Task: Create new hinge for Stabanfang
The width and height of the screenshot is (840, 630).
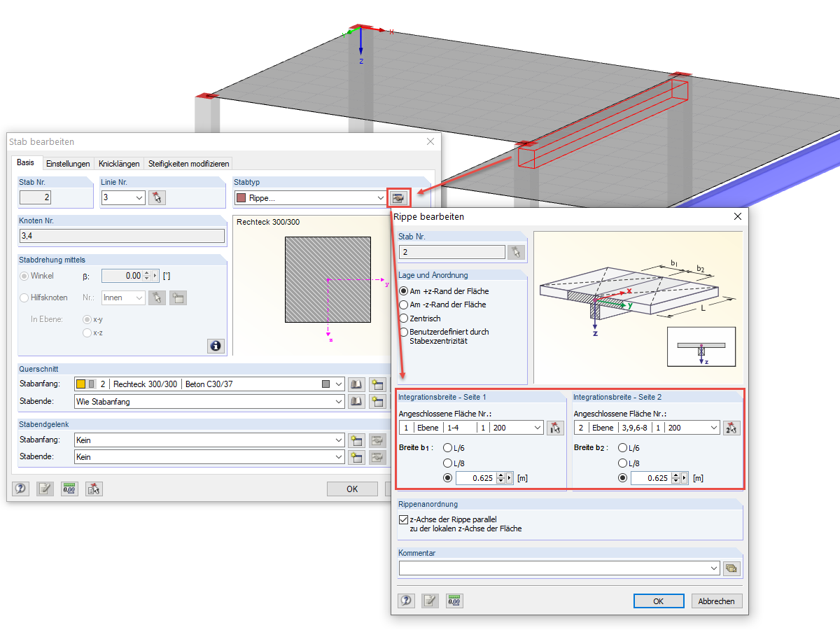Action: tap(357, 440)
